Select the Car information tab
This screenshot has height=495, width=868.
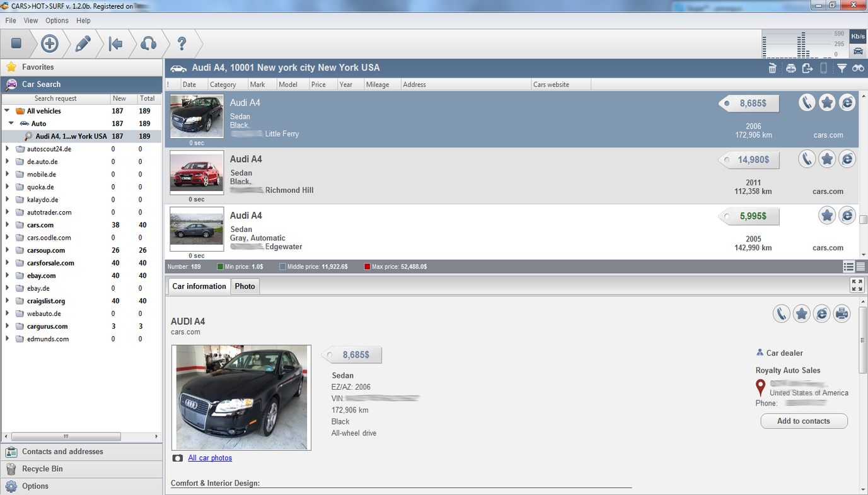click(199, 286)
